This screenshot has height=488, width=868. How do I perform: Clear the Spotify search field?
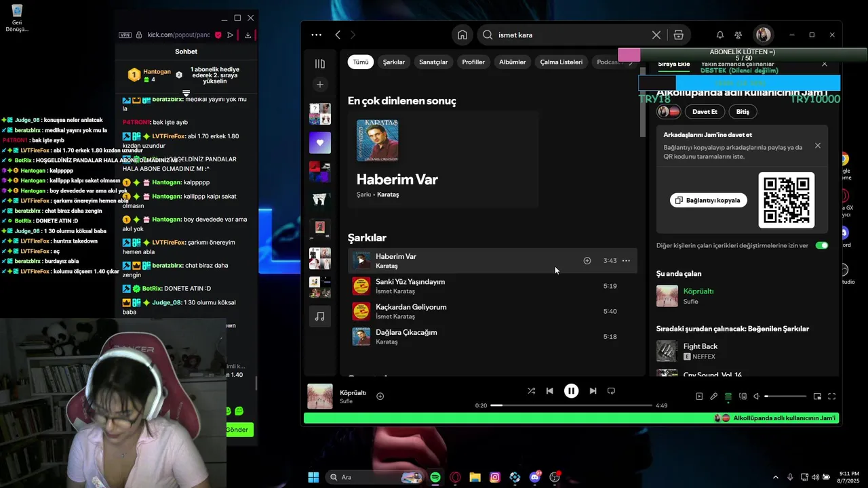point(656,35)
